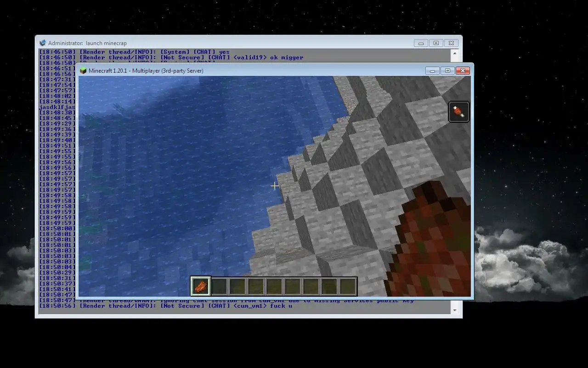The image size is (588, 368).
Task: Click the console window icon beside Administrator
Action: click(x=43, y=43)
